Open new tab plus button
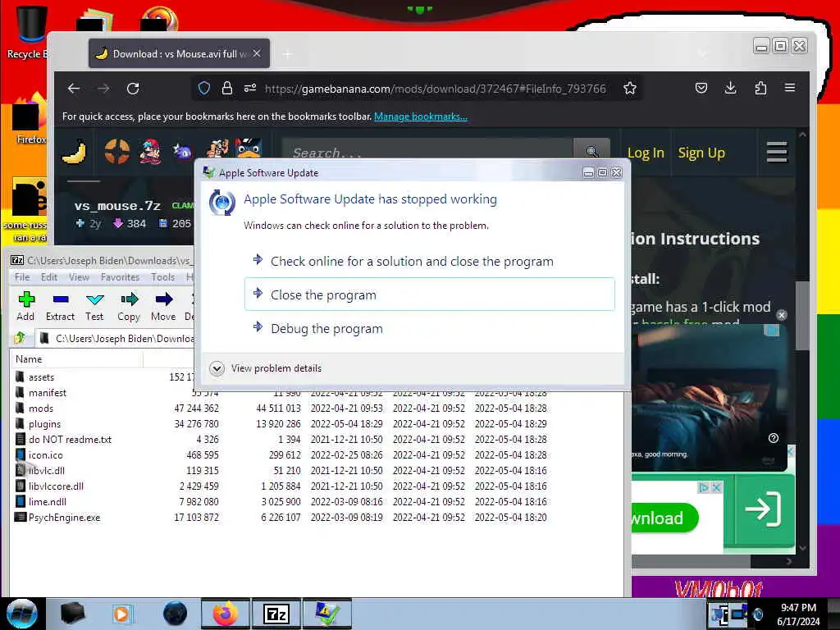 tap(288, 54)
